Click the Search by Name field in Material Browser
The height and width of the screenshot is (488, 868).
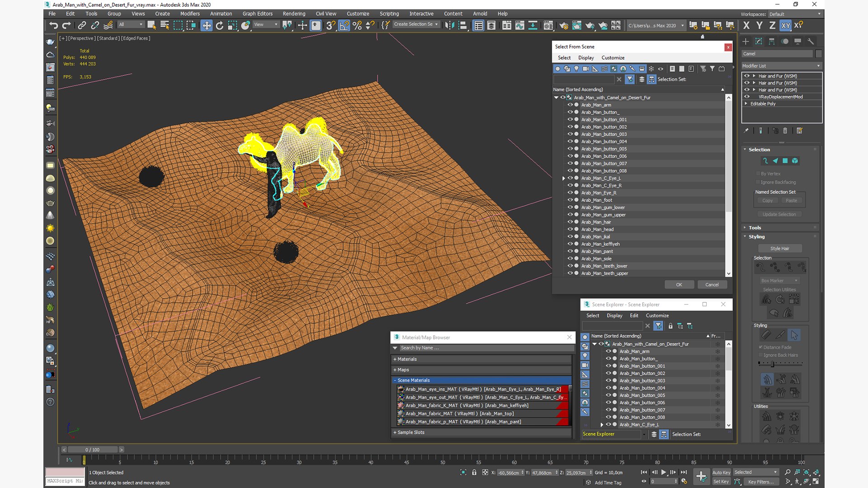(x=486, y=348)
